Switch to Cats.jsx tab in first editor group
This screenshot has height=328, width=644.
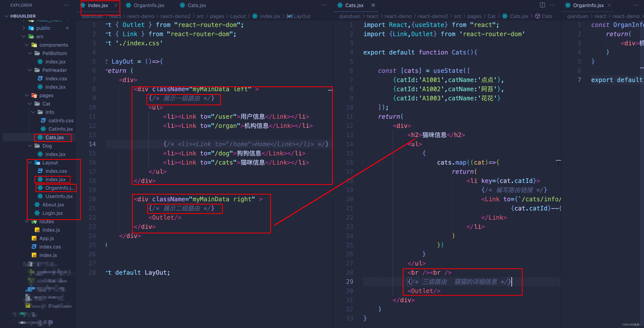[x=197, y=5]
